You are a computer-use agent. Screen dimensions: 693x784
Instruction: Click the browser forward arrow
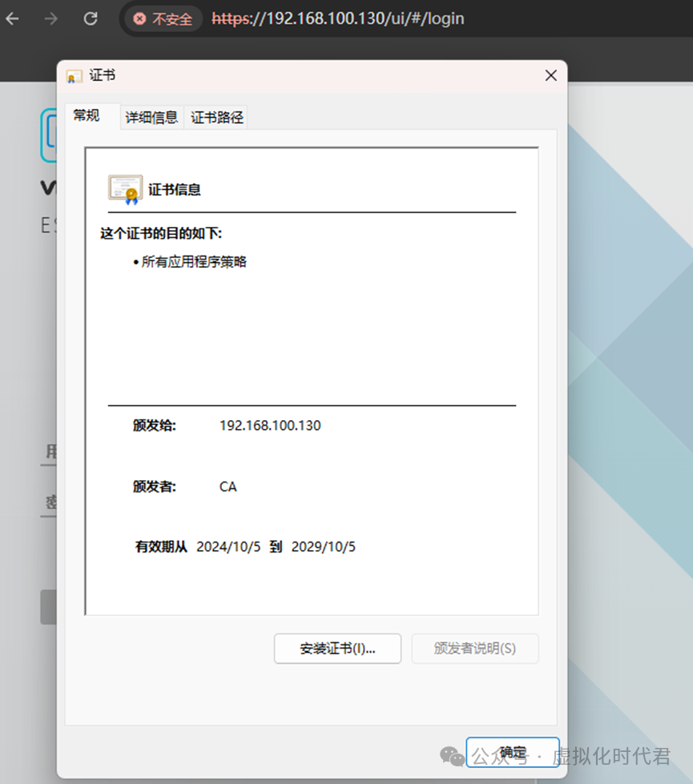51,19
